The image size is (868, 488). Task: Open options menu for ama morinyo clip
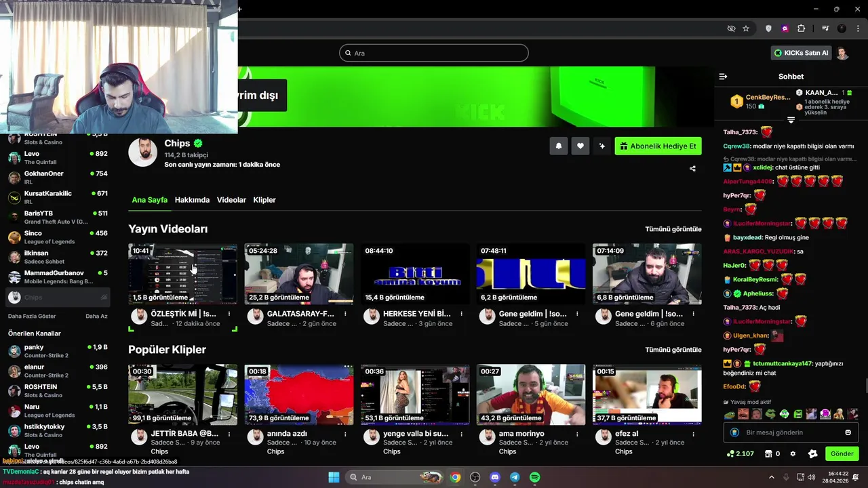[578, 434]
